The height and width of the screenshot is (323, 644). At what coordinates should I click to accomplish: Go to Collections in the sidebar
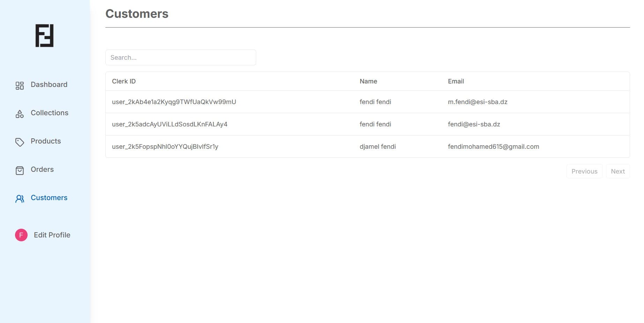(x=49, y=113)
